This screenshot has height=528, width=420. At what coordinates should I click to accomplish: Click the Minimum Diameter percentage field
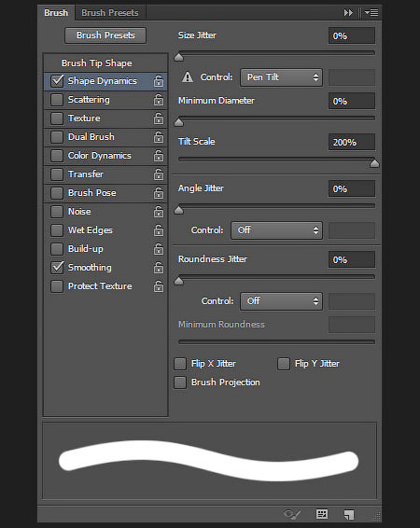352,101
